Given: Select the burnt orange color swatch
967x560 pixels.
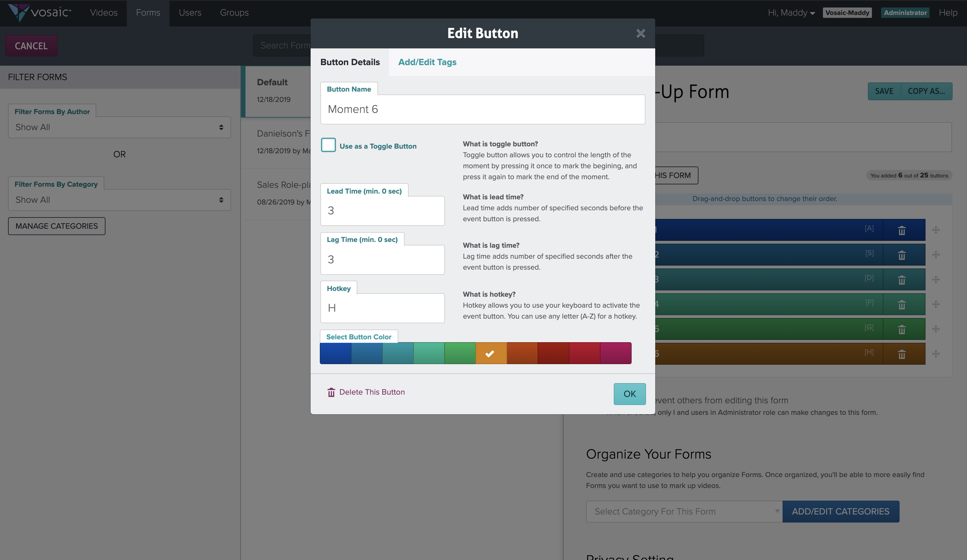Looking at the screenshot, I should point(522,353).
